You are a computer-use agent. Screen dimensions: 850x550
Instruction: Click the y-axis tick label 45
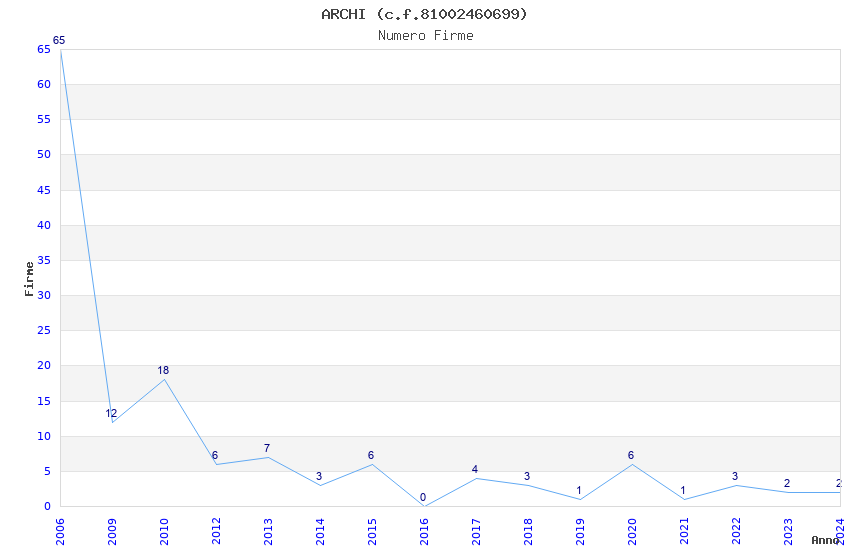click(x=44, y=190)
